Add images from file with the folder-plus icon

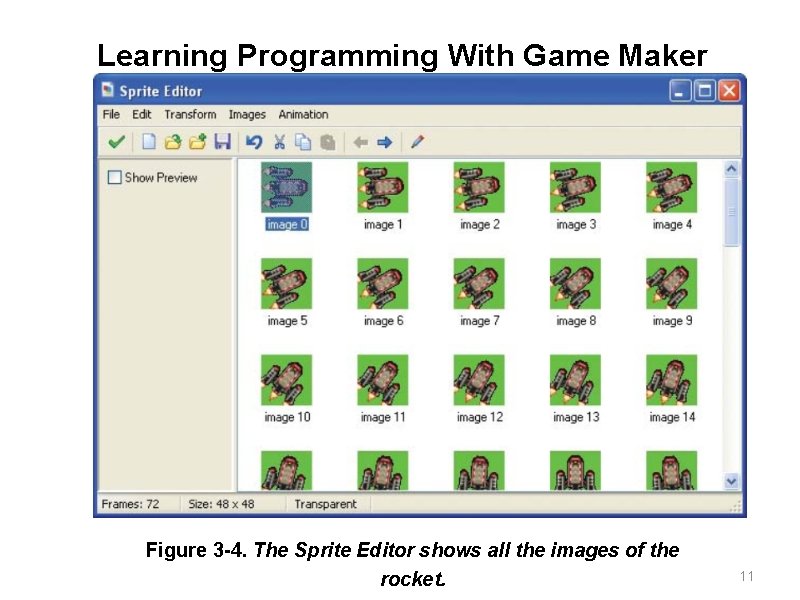[197, 141]
